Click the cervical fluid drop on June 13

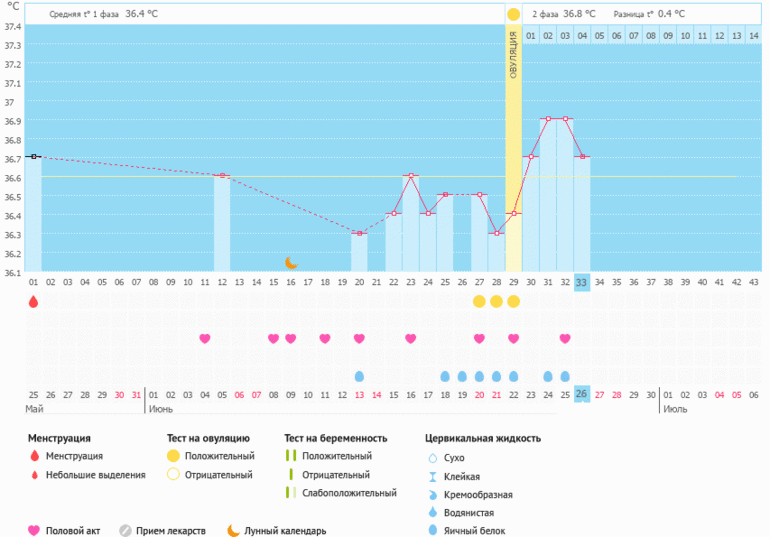point(359,377)
